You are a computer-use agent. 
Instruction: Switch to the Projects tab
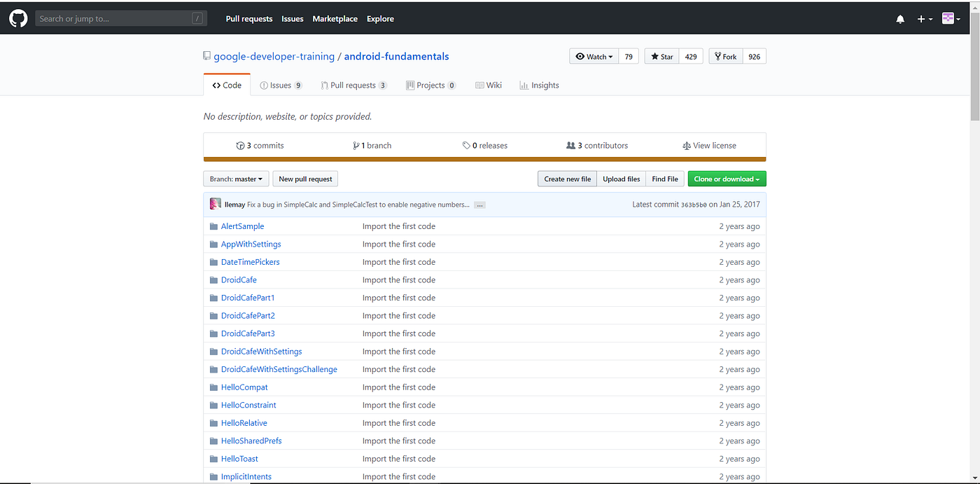coord(430,85)
